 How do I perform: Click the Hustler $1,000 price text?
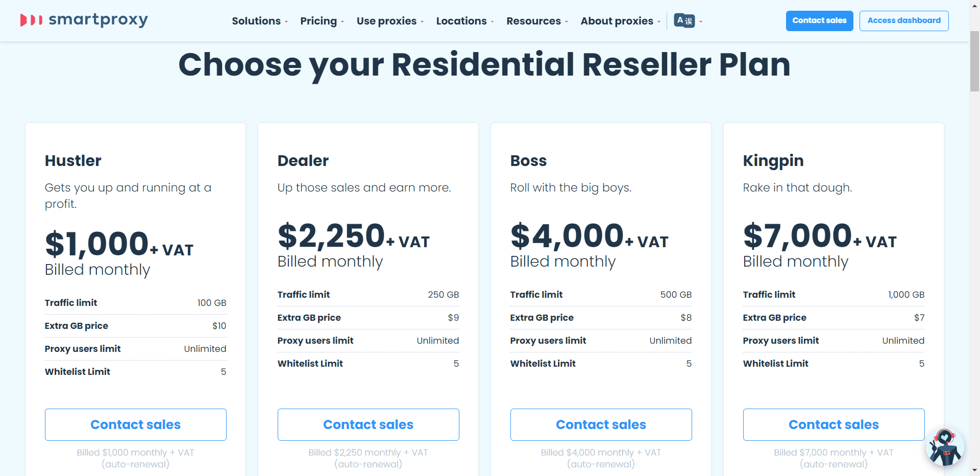click(97, 244)
